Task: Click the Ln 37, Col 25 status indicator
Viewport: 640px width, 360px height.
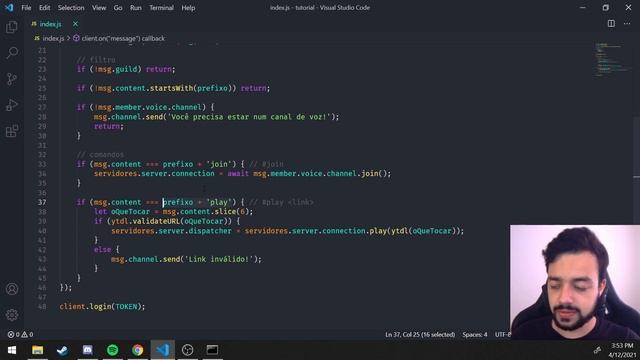Action: (420, 335)
